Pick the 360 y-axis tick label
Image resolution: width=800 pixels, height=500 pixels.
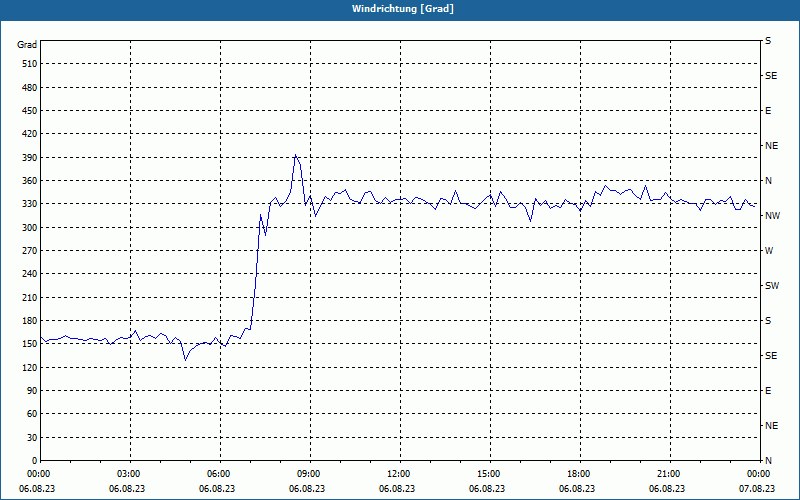coord(30,181)
